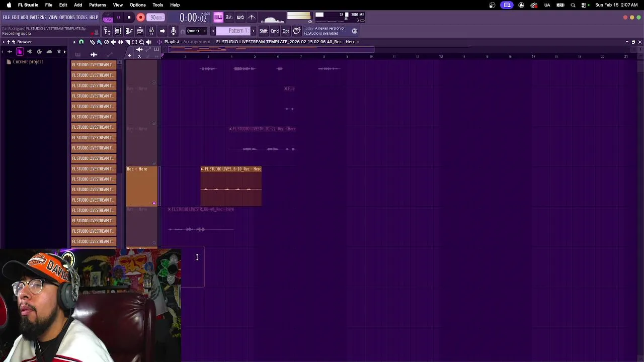Click the piano keys icon in picker panel
Image resolution: width=644 pixels, height=362 pixels.
point(77,54)
